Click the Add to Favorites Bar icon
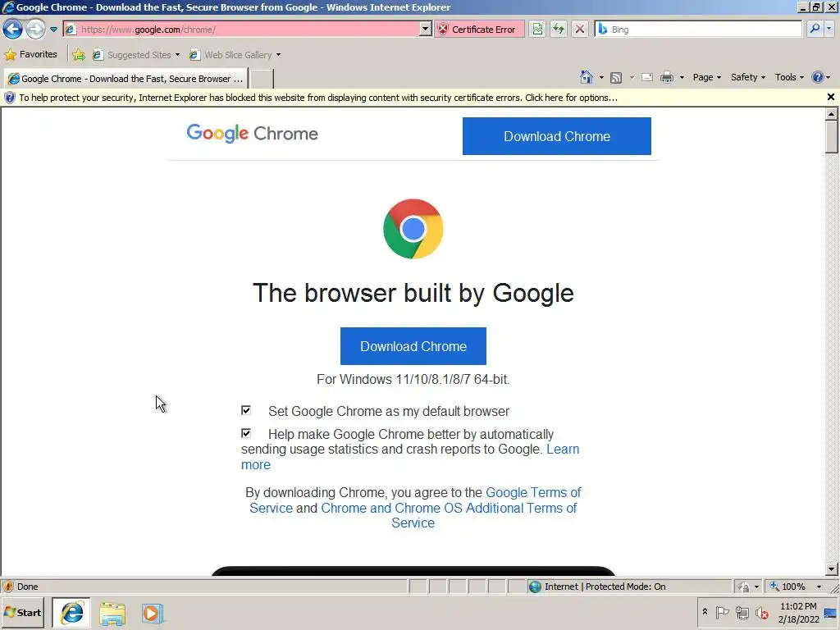The height and width of the screenshot is (630, 840). coord(79,55)
